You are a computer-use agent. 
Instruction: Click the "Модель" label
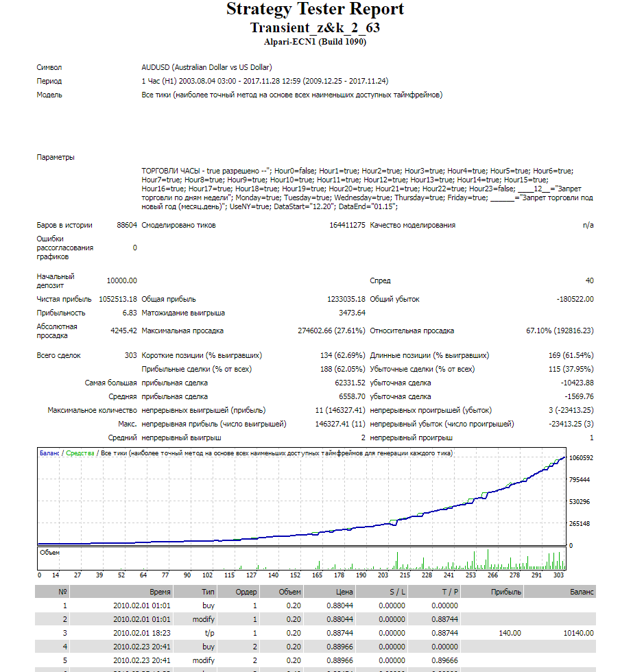click(49, 95)
